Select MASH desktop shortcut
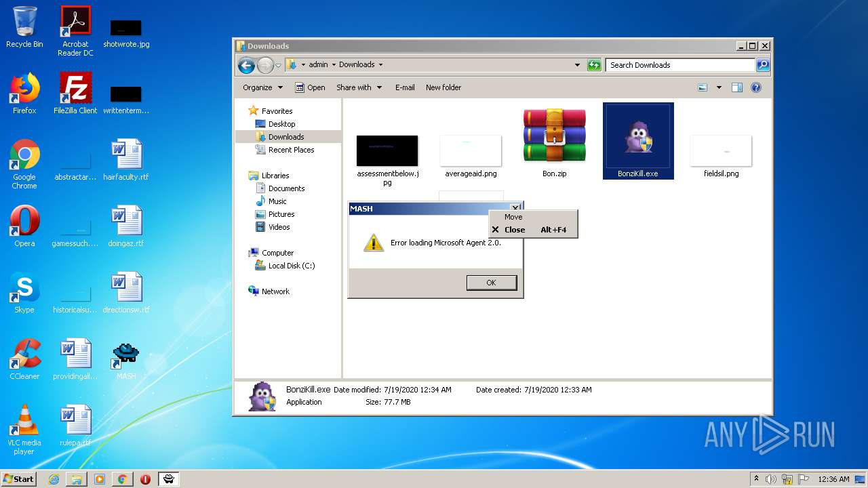This screenshot has width=868, height=488. point(126,359)
